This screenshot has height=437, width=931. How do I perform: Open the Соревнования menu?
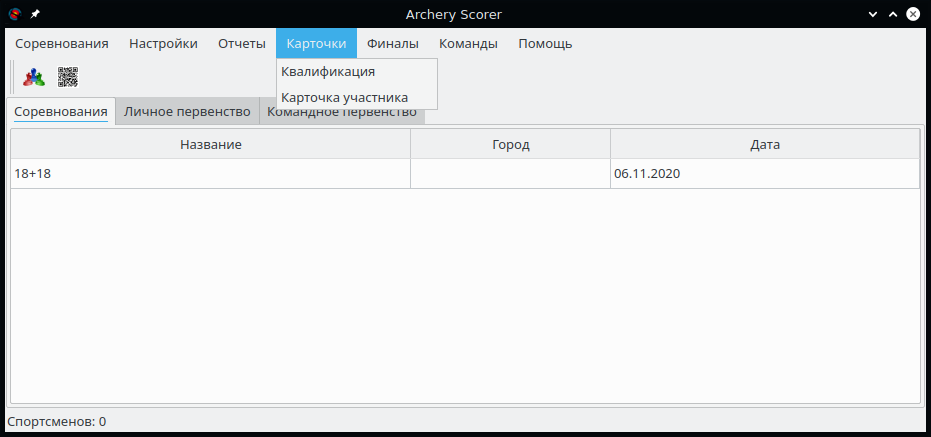pyautogui.click(x=62, y=44)
